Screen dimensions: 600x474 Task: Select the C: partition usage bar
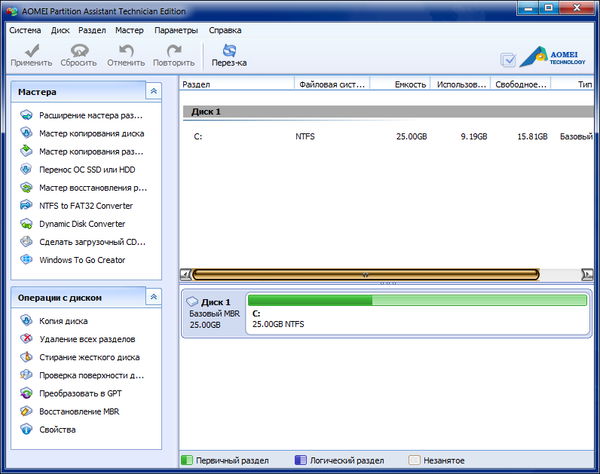pos(417,300)
